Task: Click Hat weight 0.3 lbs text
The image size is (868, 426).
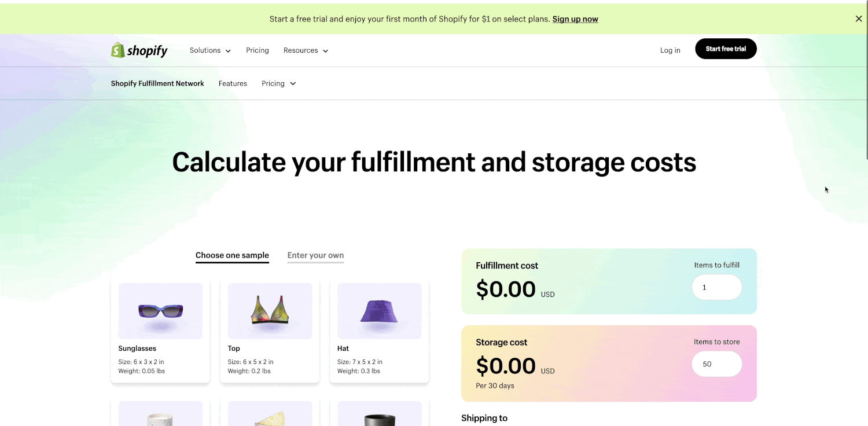Action: (x=359, y=371)
